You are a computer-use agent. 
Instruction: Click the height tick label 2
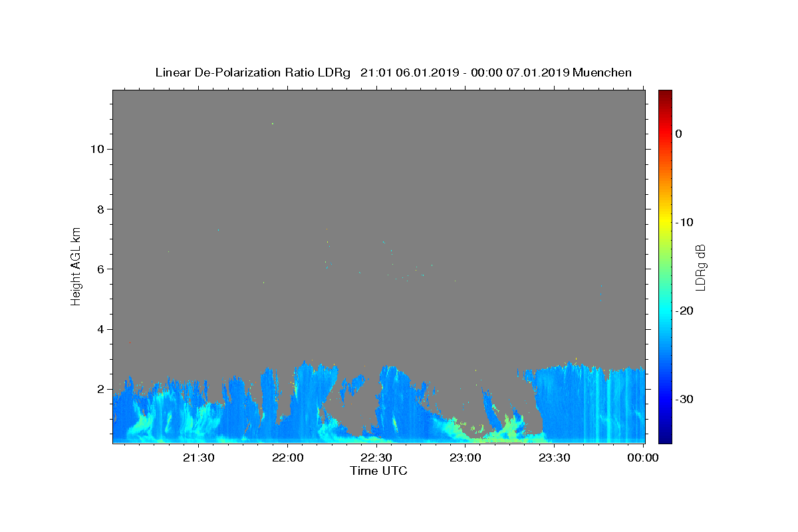(x=100, y=389)
